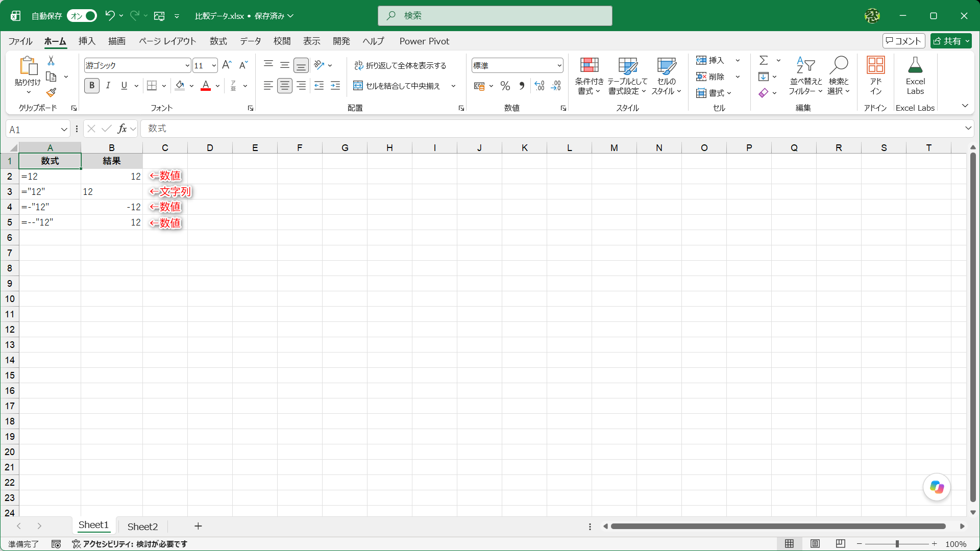Toggle bold formatting
Image resolution: width=980 pixels, height=551 pixels.
pyautogui.click(x=92, y=86)
